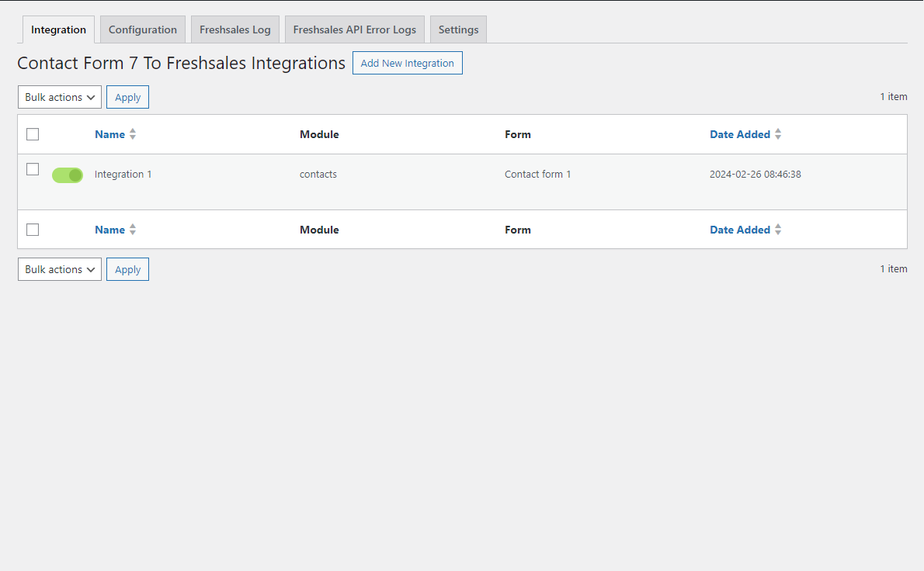The image size is (924, 571).
Task: Click the Integration 1 name
Action: click(123, 175)
